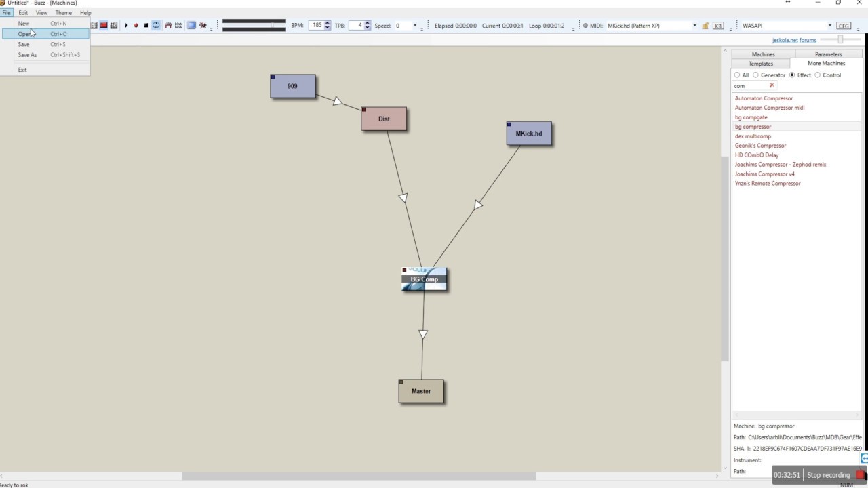
Task: Select bg compgate in the list
Action: [x=751, y=117]
